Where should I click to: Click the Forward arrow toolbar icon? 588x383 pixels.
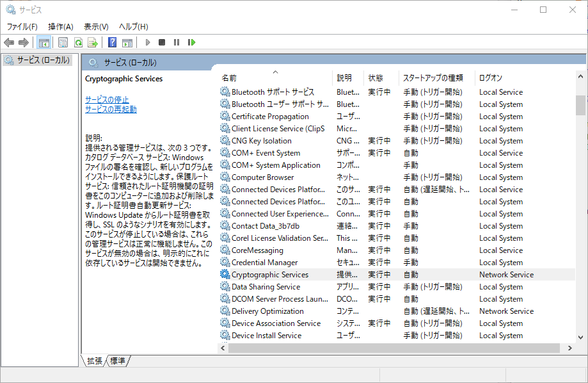coord(24,42)
